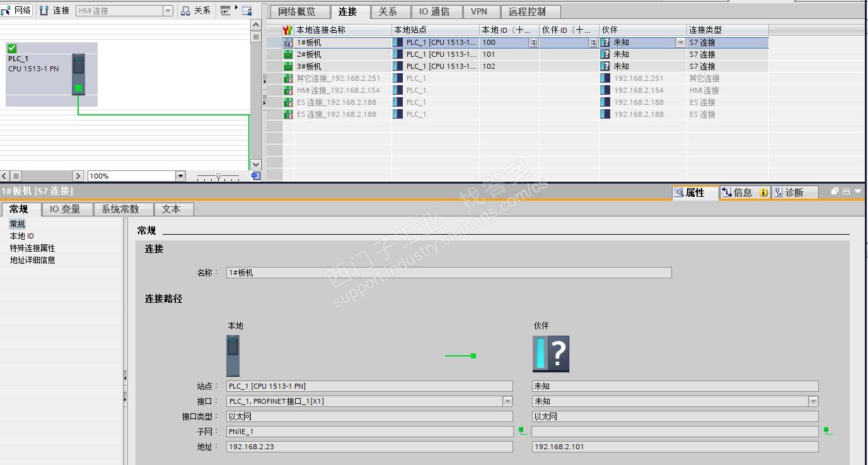Select 特殊连接属性 in the properties navigation

[x=32, y=248]
